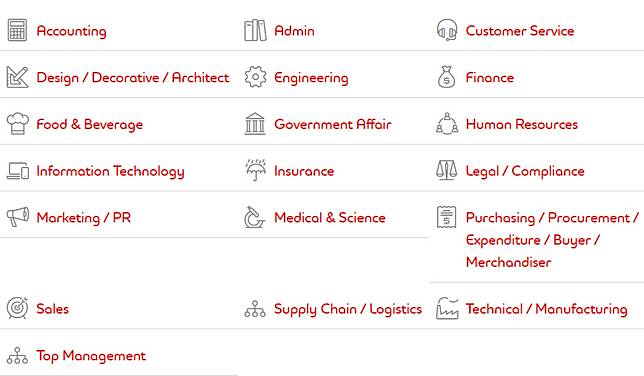Open Purchasing / Procurement category link
The image size is (644, 376).
point(552,240)
